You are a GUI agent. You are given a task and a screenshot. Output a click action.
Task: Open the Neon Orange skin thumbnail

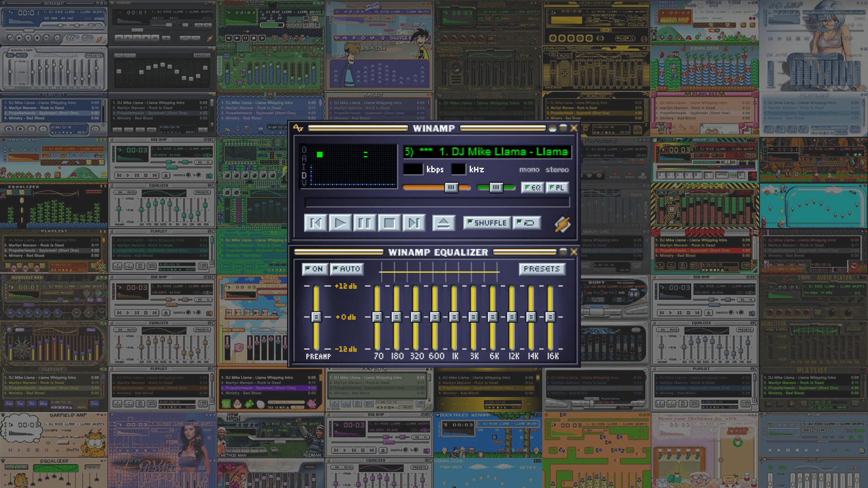point(596,68)
